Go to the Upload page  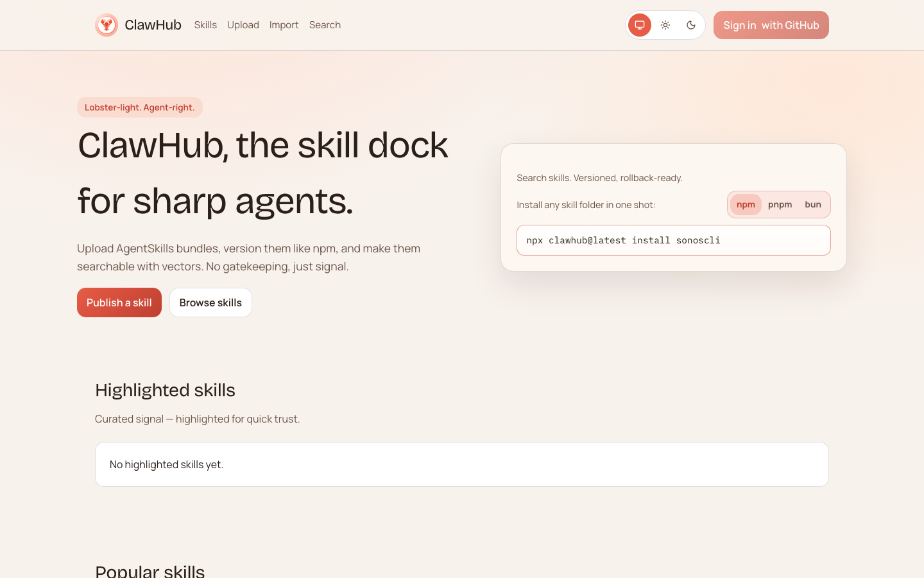tap(243, 25)
